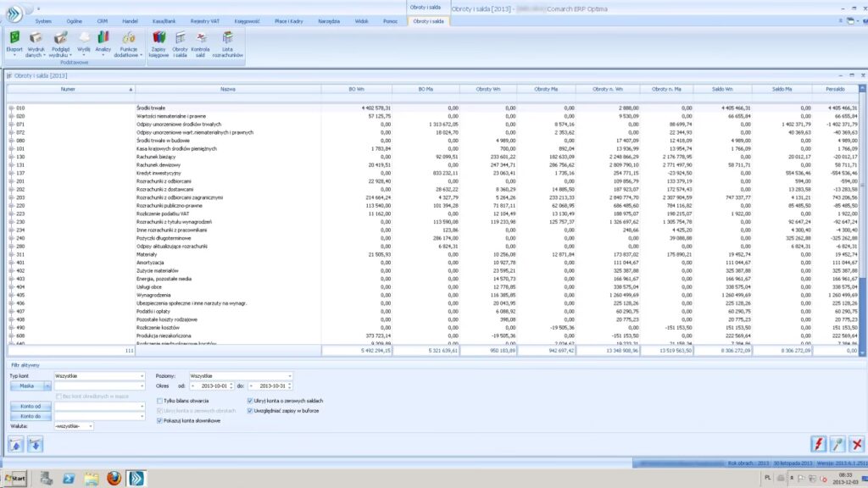This screenshot has width=868, height=488.
Task: Click the Kontrola sald icon
Action: click(201, 38)
